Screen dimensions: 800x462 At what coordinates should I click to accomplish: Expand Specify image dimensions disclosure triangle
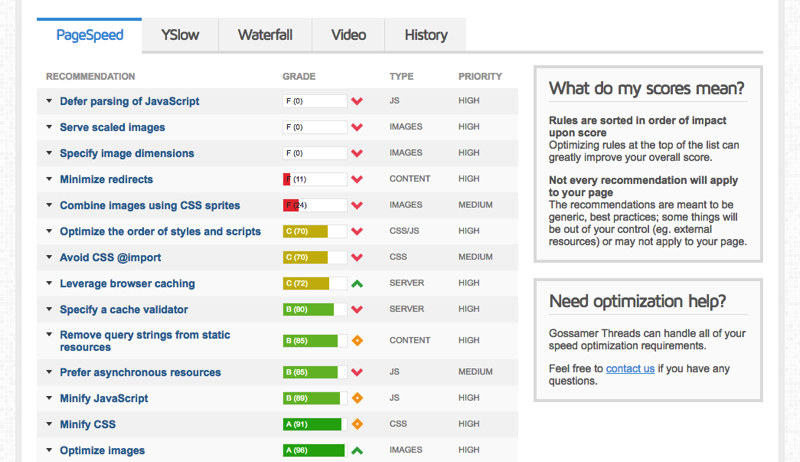[49, 152]
